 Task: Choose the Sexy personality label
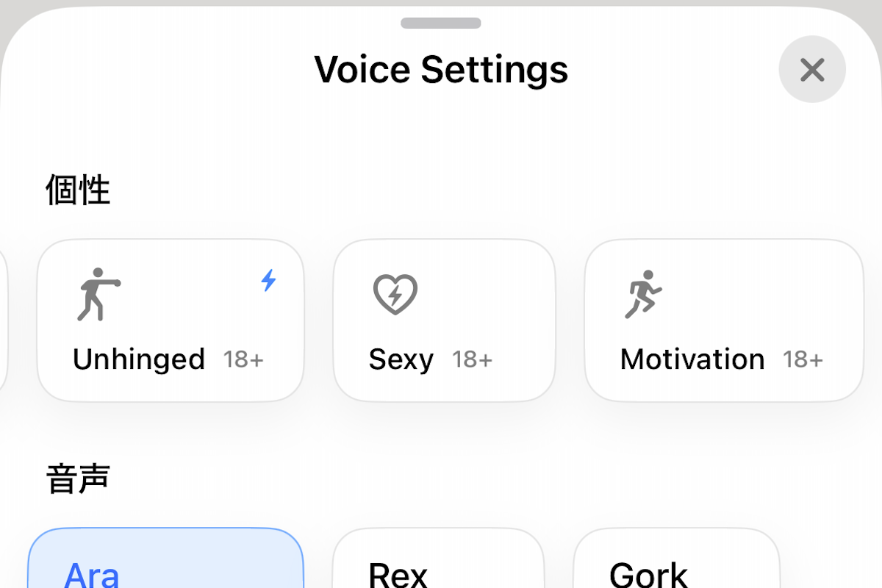click(x=401, y=359)
